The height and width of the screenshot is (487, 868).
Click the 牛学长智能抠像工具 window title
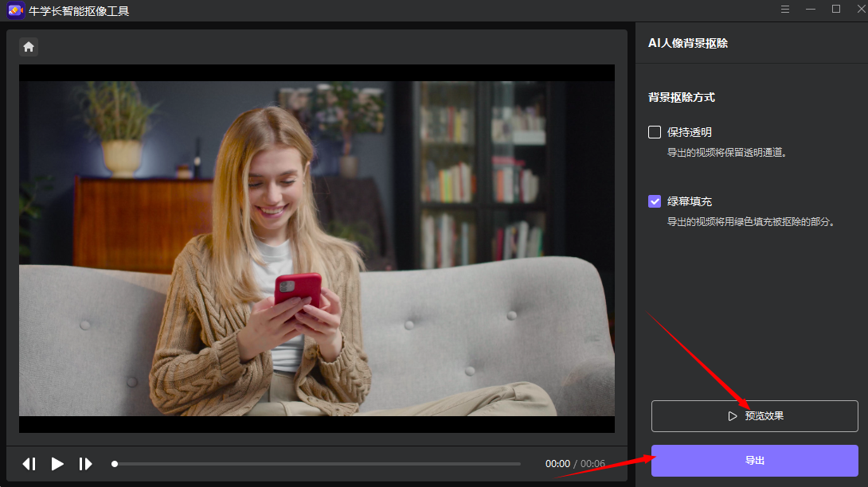point(79,11)
